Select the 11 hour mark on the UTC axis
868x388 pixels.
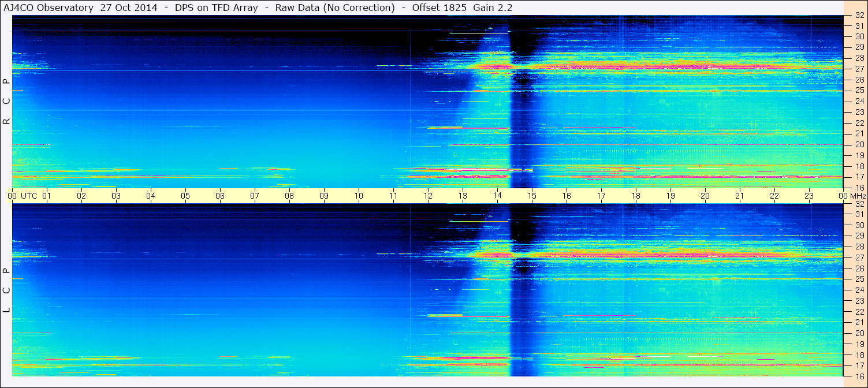pyautogui.click(x=393, y=196)
